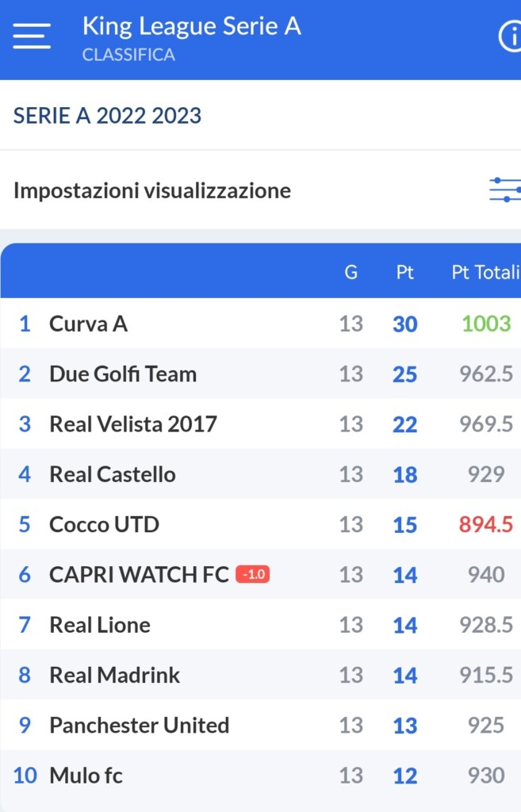Screen dimensions: 521x812
Task: Tap the info icon in header
Action: tap(509, 36)
